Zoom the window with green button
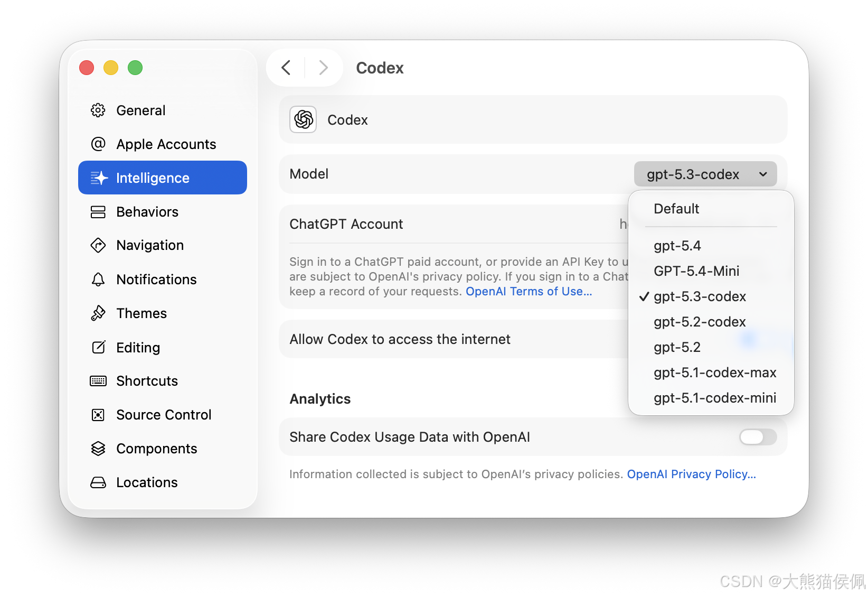 pyautogui.click(x=135, y=68)
